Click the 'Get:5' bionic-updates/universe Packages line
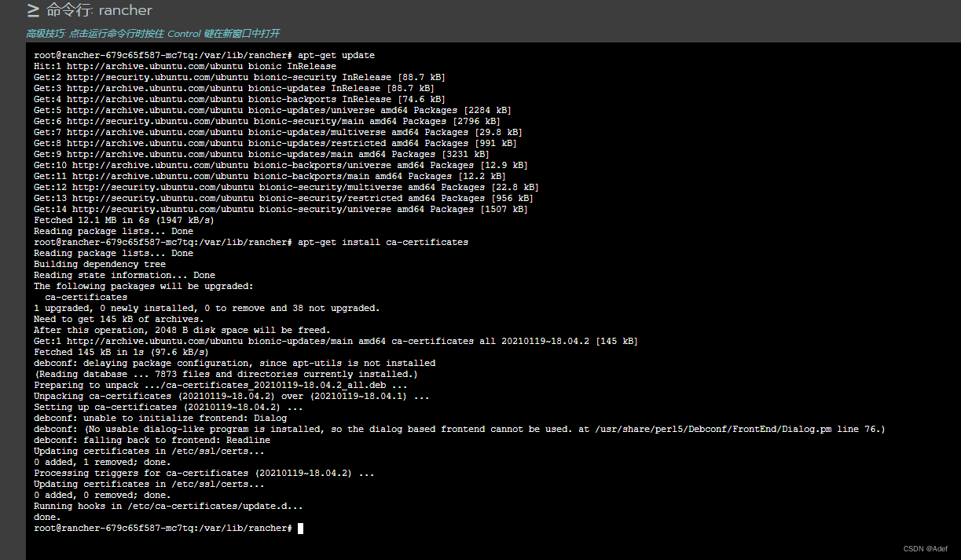The height and width of the screenshot is (560, 961). tap(272, 110)
